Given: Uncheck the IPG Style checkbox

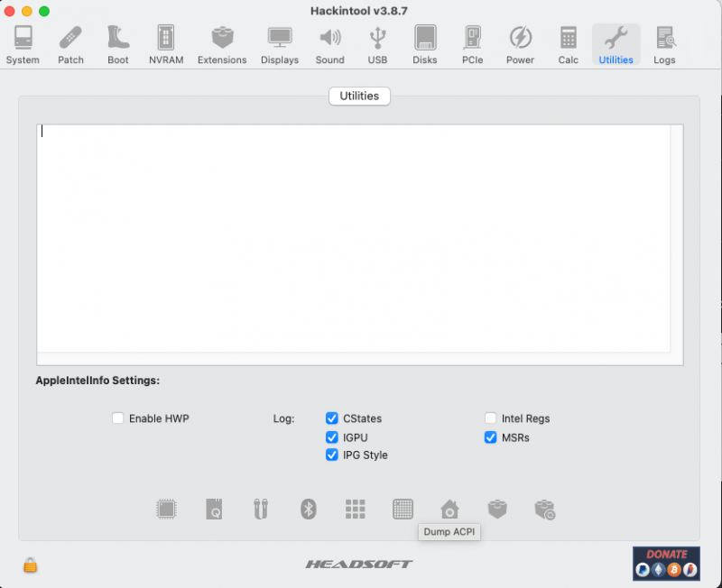Looking at the screenshot, I should [331, 455].
